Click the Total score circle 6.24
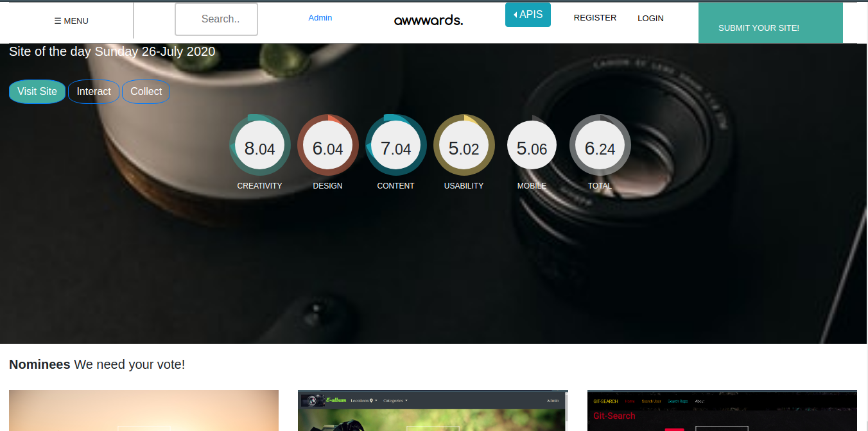The image size is (868, 431). [x=600, y=145]
